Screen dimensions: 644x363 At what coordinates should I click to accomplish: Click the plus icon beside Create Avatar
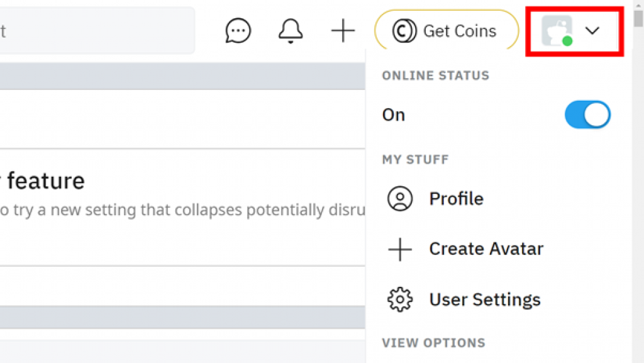[x=400, y=249]
